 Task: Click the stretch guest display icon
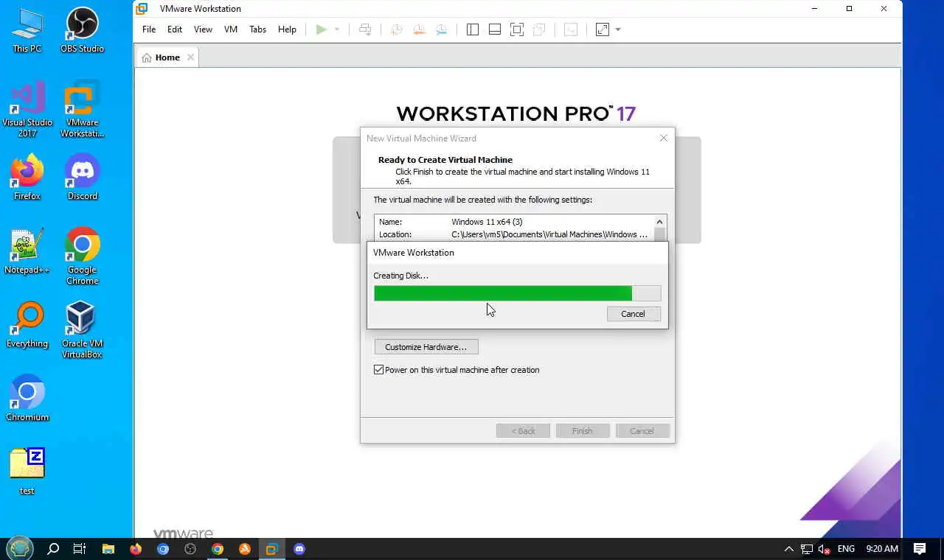(603, 29)
